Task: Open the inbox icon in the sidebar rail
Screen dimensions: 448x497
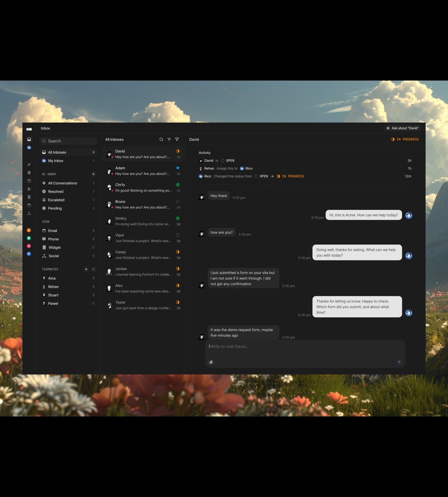Action: [29, 140]
